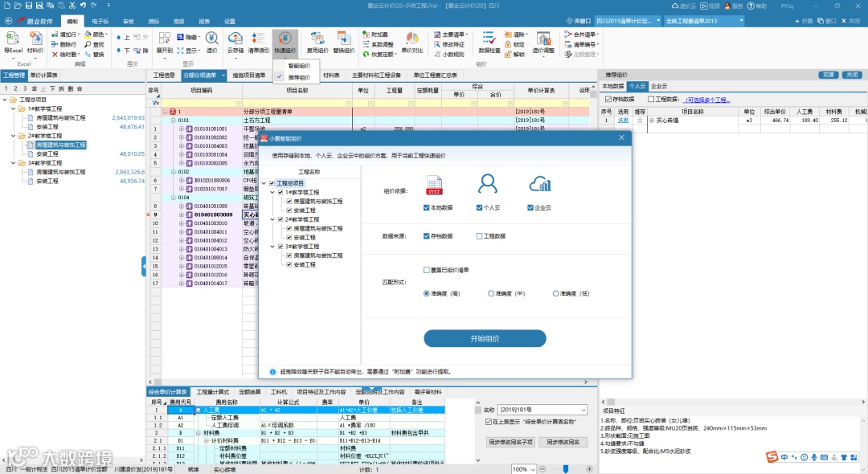Click the 数据检查 data check icon
868x474 pixels.
[x=489, y=38]
